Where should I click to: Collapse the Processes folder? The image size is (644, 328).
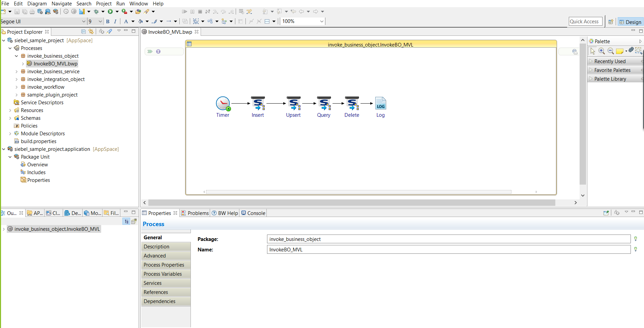pos(10,48)
